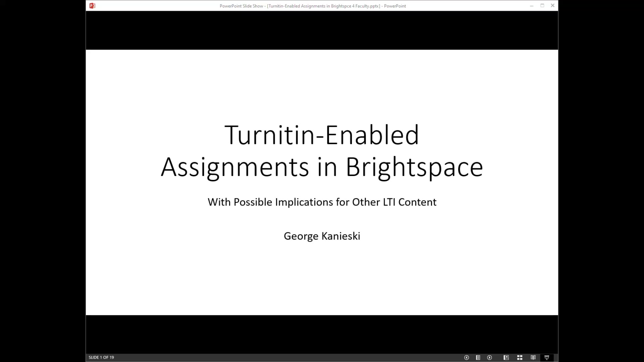Close the PowerPoint slide show window
644x362 pixels.
click(x=553, y=6)
